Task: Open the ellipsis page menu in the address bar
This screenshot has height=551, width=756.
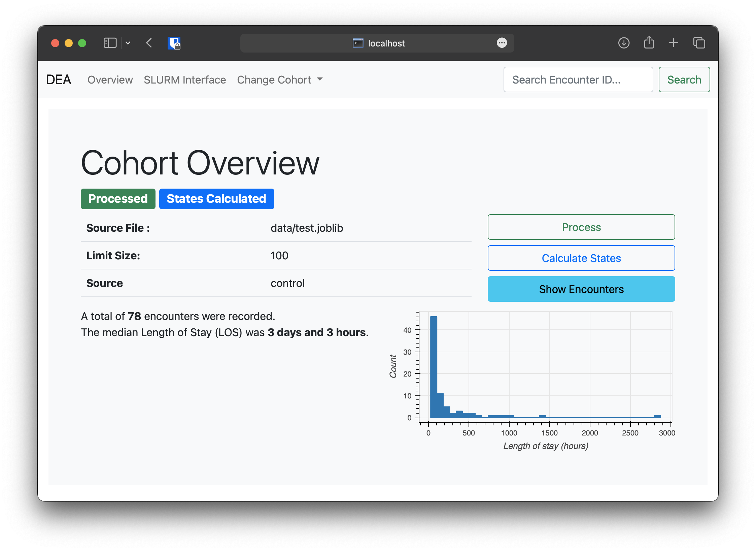Action: click(502, 43)
